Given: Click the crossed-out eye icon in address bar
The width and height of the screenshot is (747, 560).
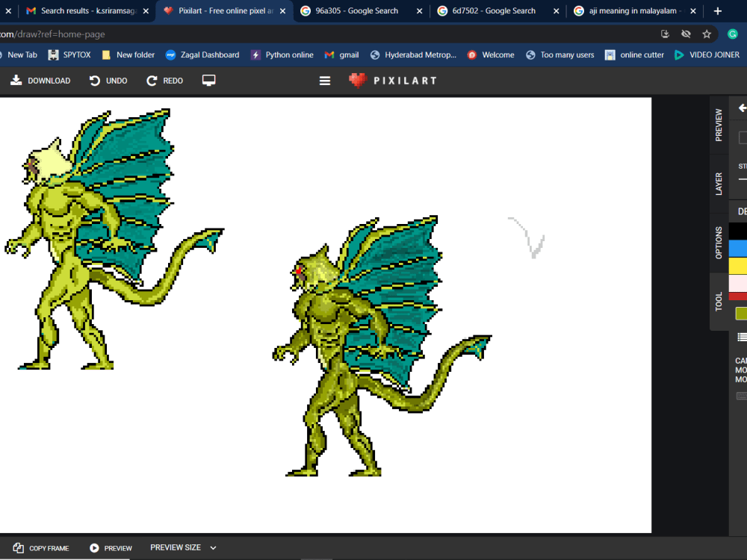Looking at the screenshot, I should [x=686, y=34].
